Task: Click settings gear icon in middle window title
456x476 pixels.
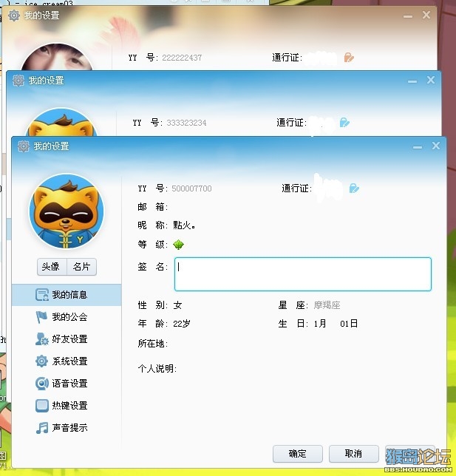Action: (18, 81)
